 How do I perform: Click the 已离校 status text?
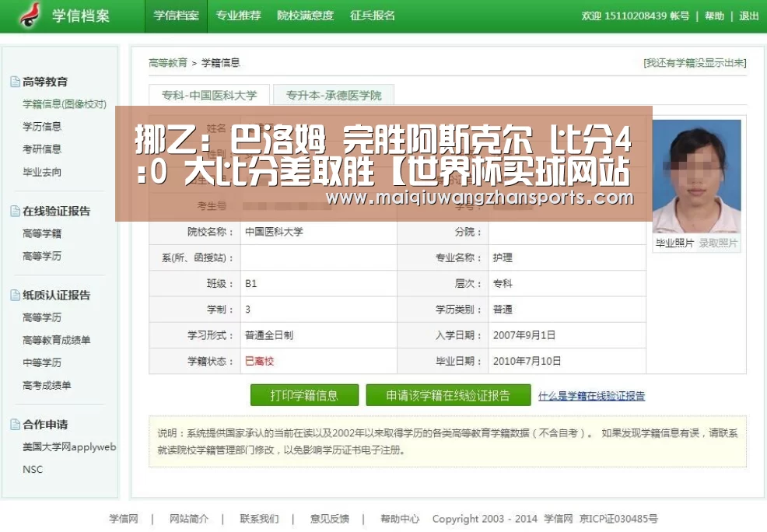tap(259, 362)
